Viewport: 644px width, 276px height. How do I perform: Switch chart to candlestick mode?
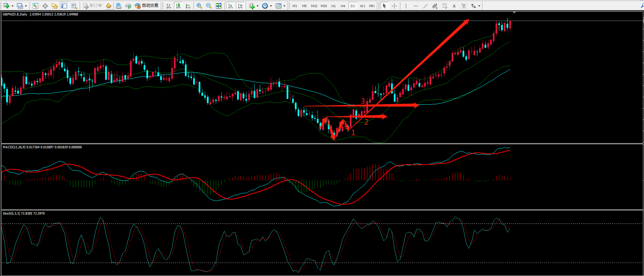click(x=178, y=6)
